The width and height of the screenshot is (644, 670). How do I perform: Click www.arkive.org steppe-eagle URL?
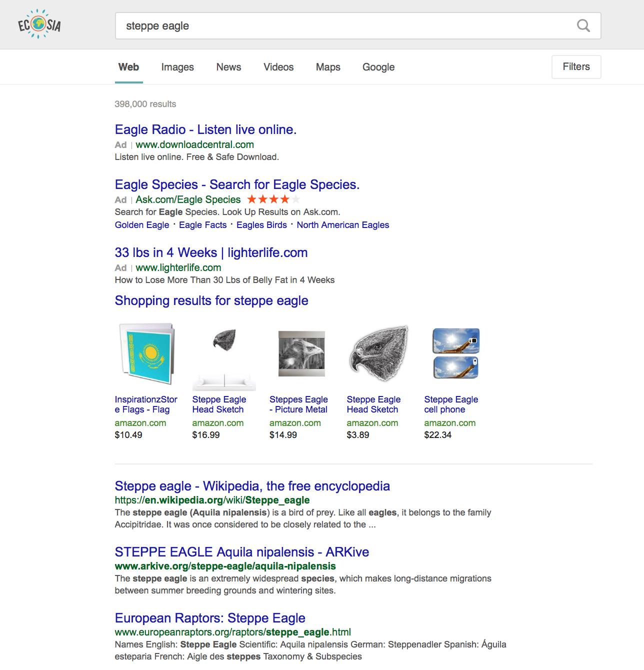[x=225, y=566]
